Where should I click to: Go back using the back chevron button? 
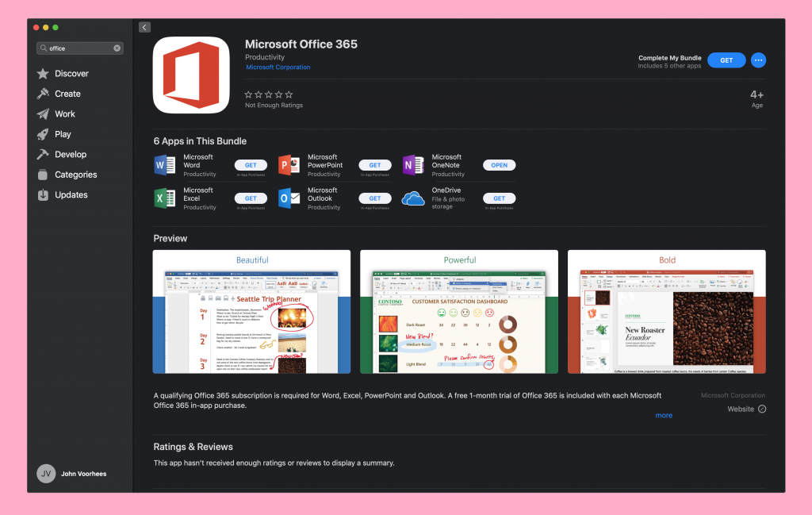pyautogui.click(x=144, y=27)
